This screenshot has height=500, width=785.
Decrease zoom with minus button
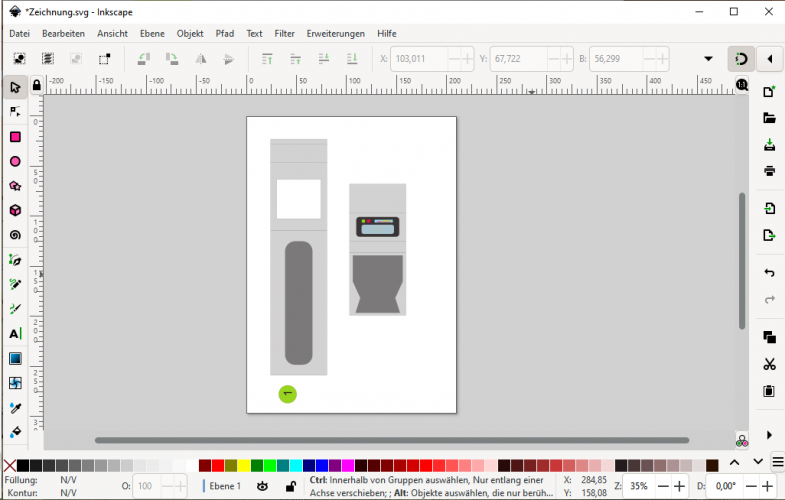(663, 486)
